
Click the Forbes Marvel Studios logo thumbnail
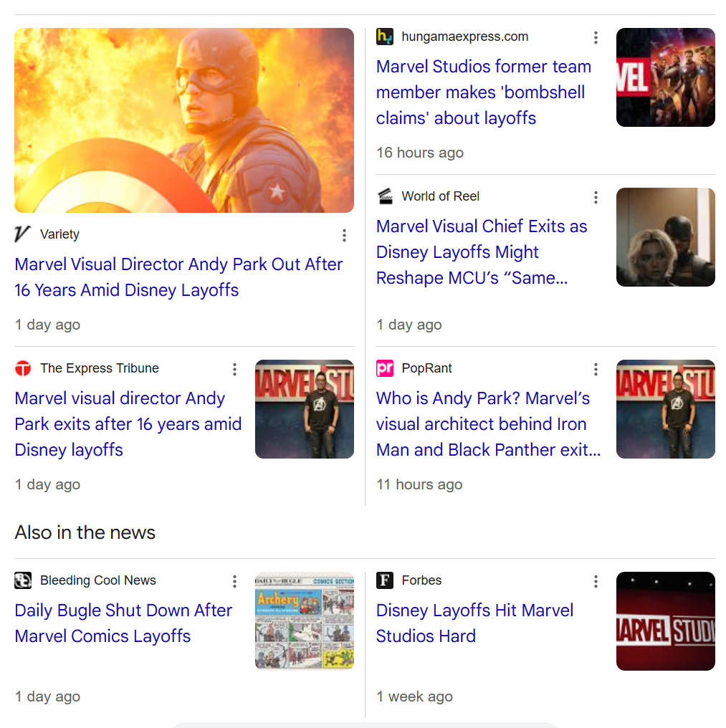click(666, 621)
